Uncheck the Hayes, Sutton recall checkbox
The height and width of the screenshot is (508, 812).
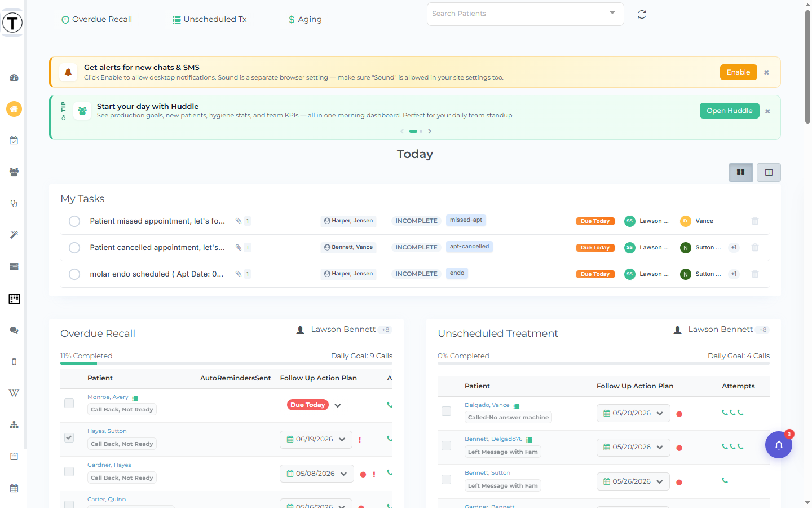coord(69,437)
